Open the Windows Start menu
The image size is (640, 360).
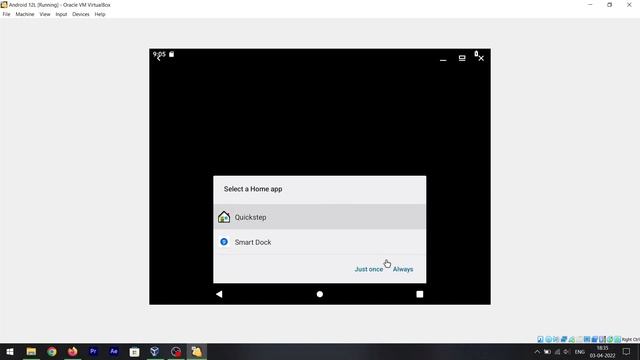tap(10, 351)
